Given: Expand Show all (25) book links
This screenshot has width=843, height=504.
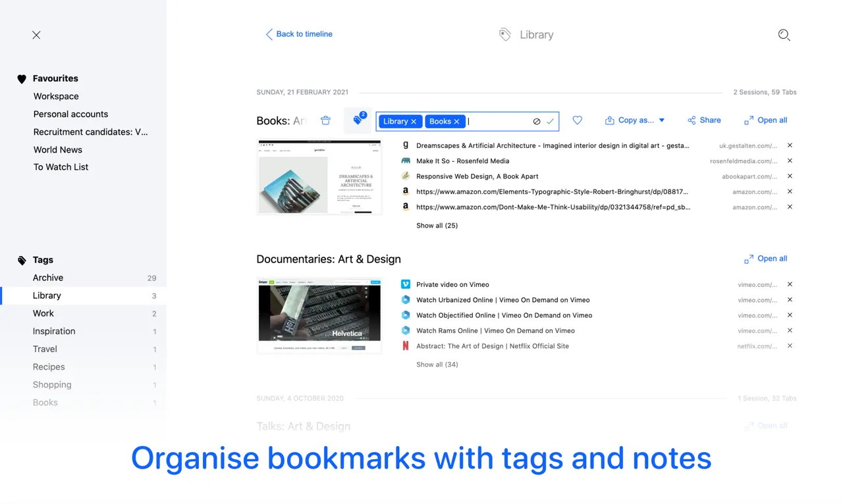Looking at the screenshot, I should coord(436,225).
